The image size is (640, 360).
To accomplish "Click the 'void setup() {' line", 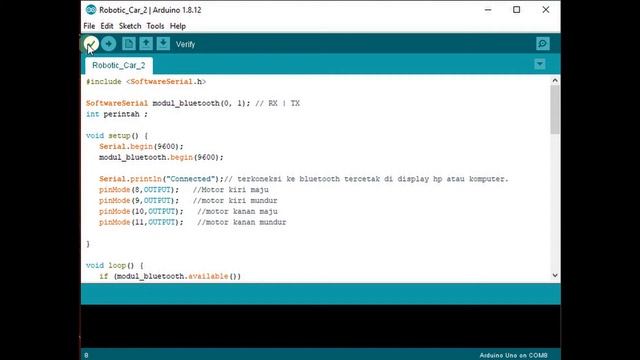I will tap(117, 136).
